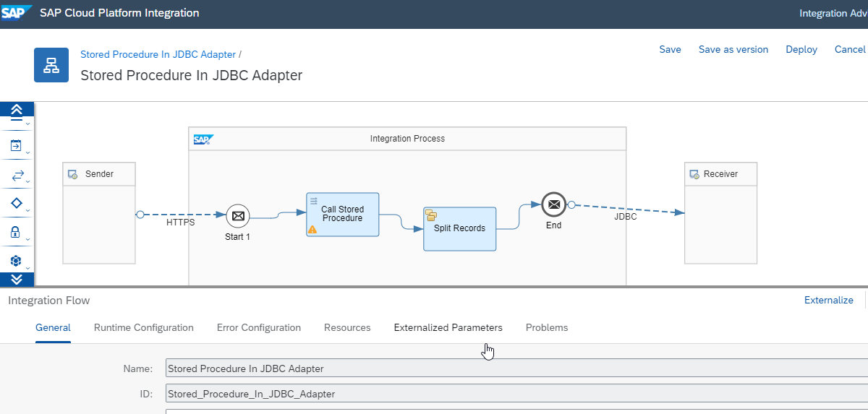Click into the Name input field

pyautogui.click(x=516, y=368)
